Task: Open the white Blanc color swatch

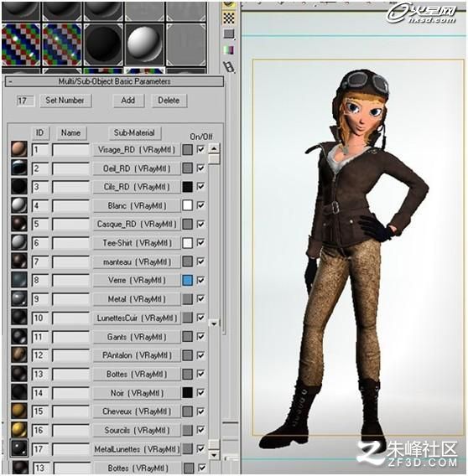Action: click(x=188, y=205)
